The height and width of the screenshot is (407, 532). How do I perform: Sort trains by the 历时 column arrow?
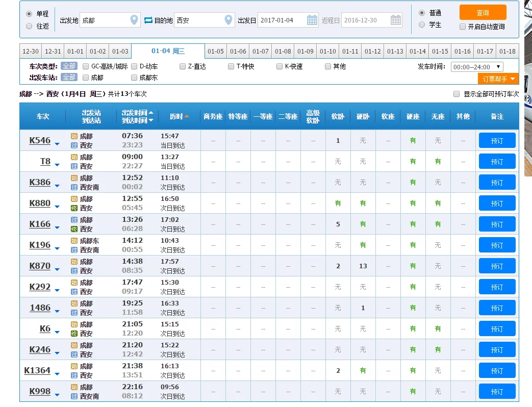(187, 116)
